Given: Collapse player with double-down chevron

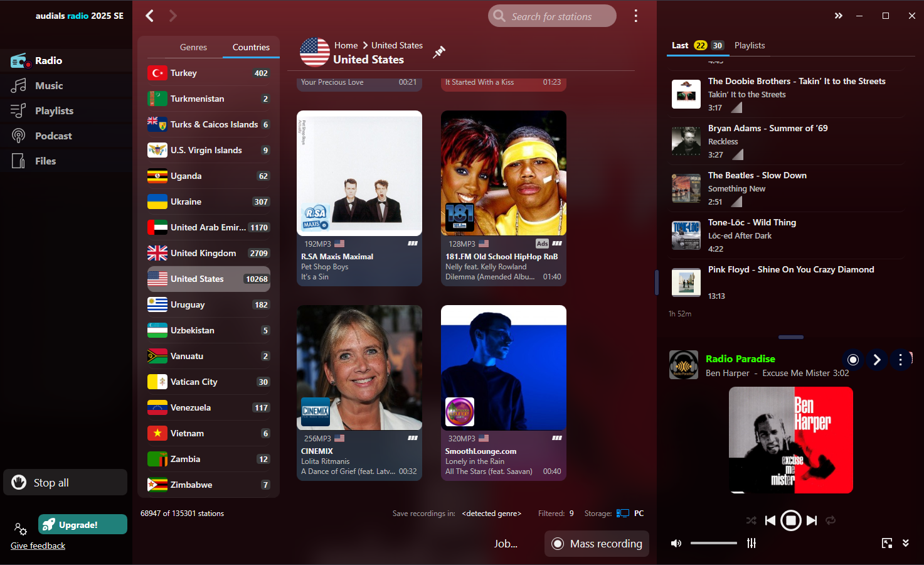Looking at the screenshot, I should pos(906,543).
